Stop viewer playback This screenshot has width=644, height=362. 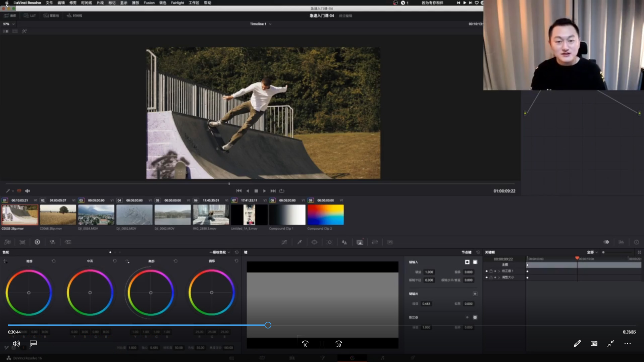(x=256, y=191)
